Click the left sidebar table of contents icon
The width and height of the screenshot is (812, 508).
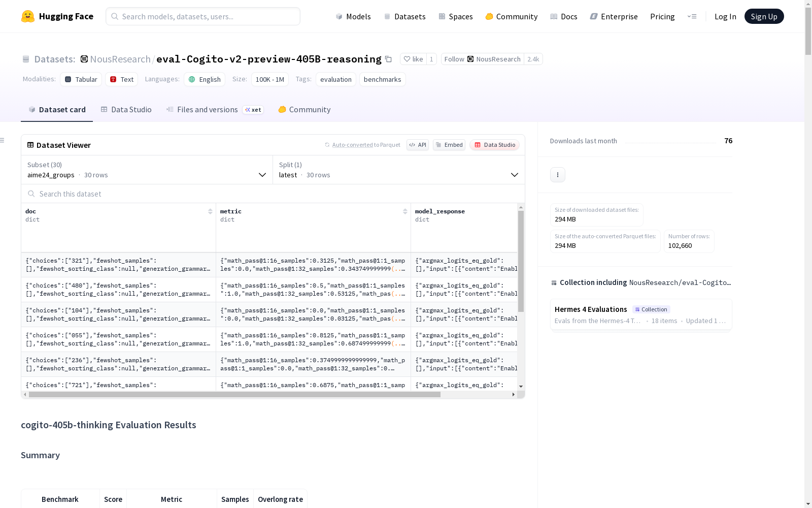[x=3, y=140]
